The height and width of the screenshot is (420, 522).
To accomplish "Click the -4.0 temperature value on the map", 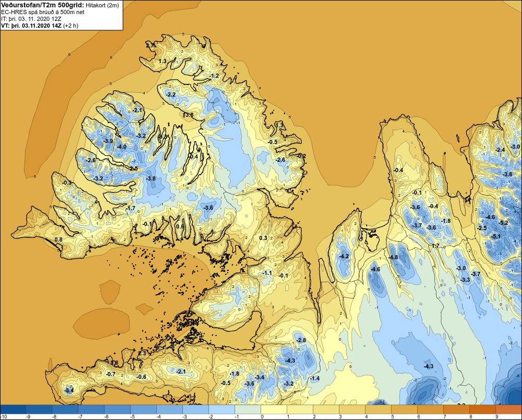I will point(122,147).
